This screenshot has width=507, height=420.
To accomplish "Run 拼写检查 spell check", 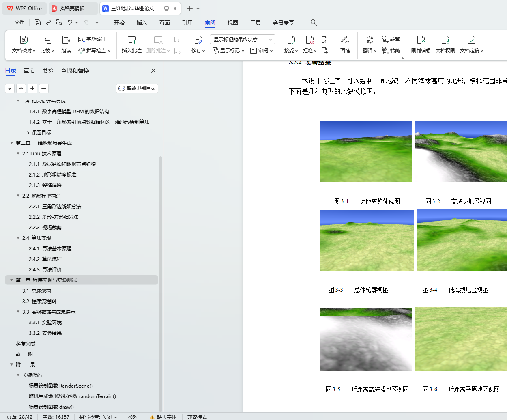I will tap(94, 51).
